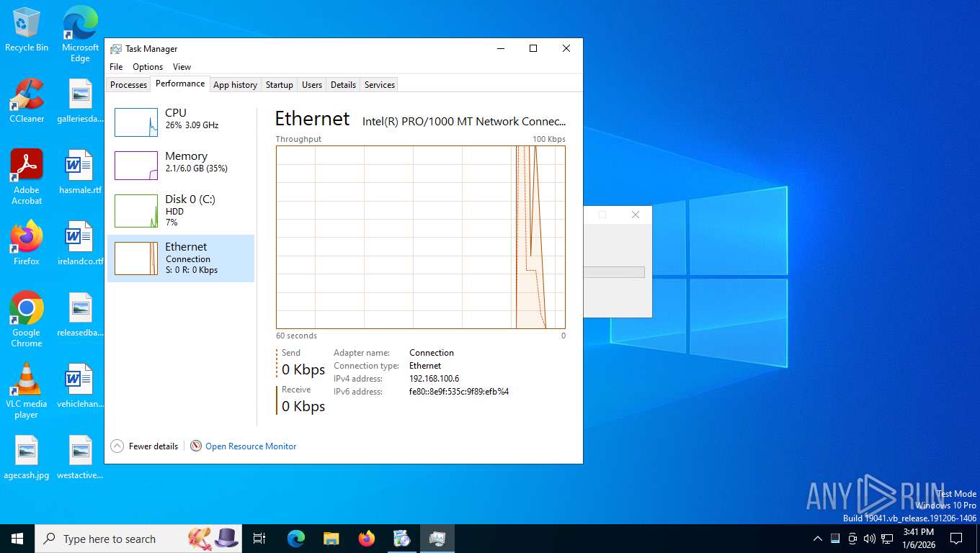Viewport: 980px width, 553px height.
Task: Open Task View on the taskbar
Action: click(259, 539)
